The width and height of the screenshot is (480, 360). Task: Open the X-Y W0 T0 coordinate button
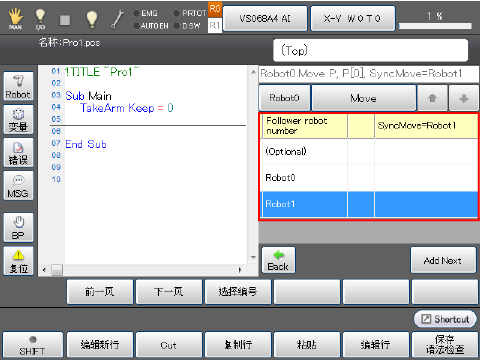point(352,18)
